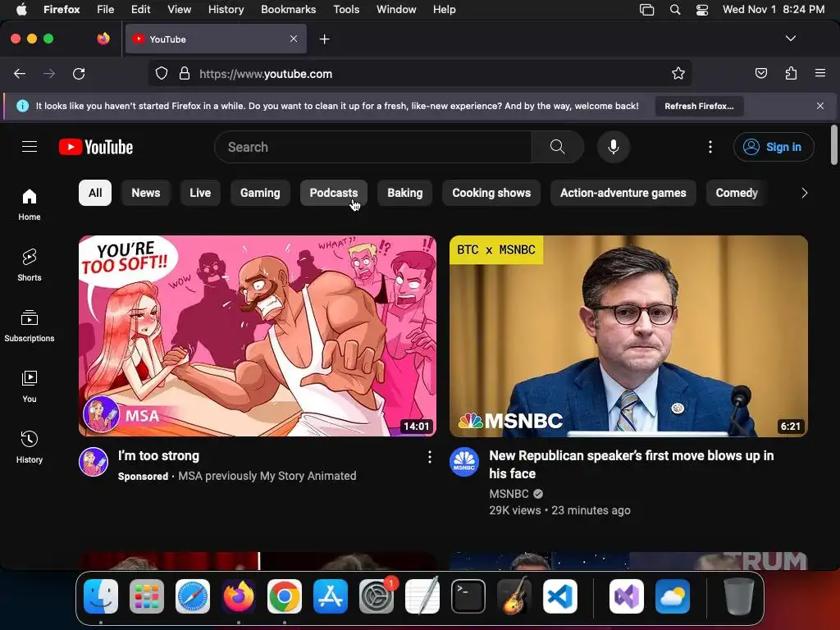Image resolution: width=840 pixels, height=630 pixels.
Task: Go back using Firefox back arrow
Action: [x=20, y=73]
